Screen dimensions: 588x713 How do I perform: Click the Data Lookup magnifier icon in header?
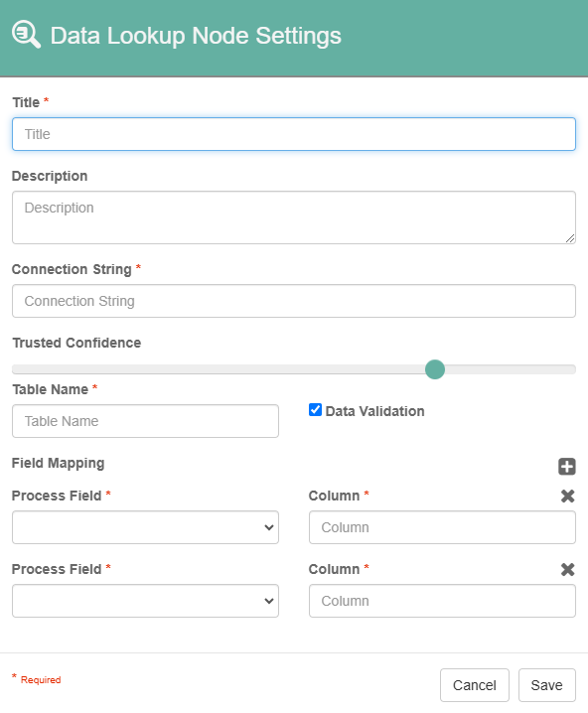(27, 34)
